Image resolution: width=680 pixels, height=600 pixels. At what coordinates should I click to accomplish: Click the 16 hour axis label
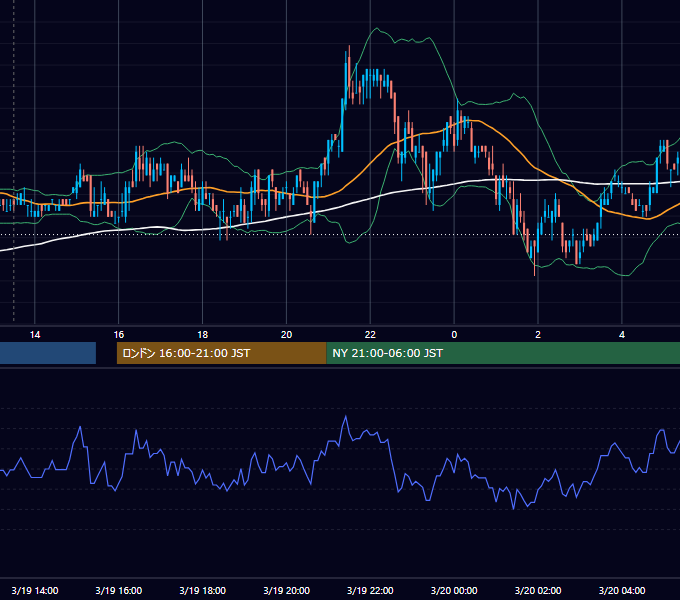tap(118, 335)
